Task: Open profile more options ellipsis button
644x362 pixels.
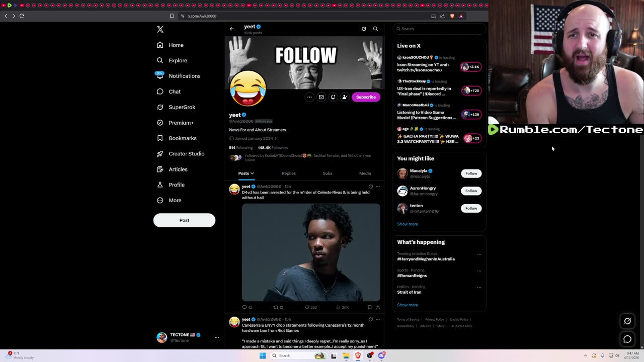Action: pyautogui.click(x=309, y=97)
